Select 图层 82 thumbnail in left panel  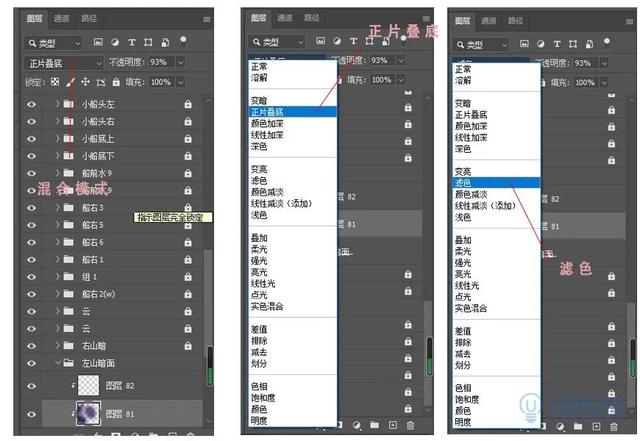coord(89,385)
